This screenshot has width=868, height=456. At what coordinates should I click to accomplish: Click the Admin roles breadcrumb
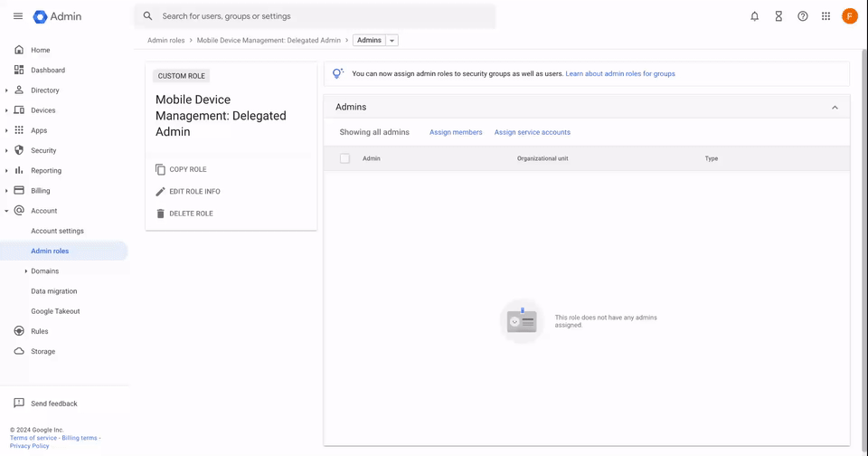click(x=166, y=41)
